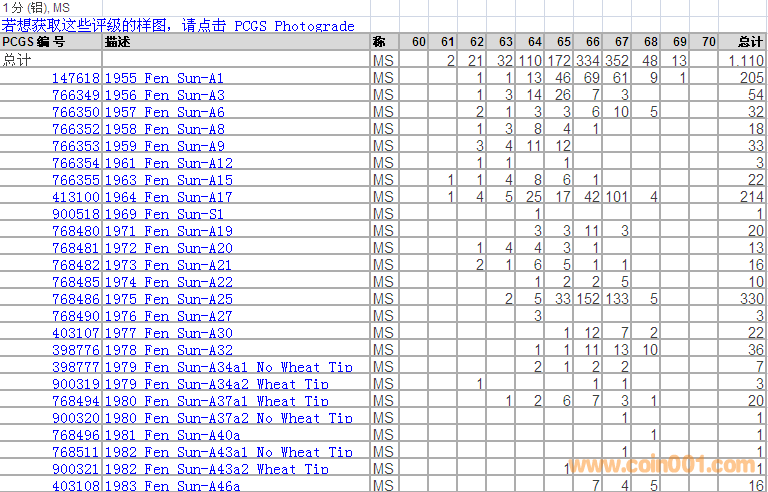
Task: Open the 1955 Fen Sun-A1 description link
Action: point(164,78)
